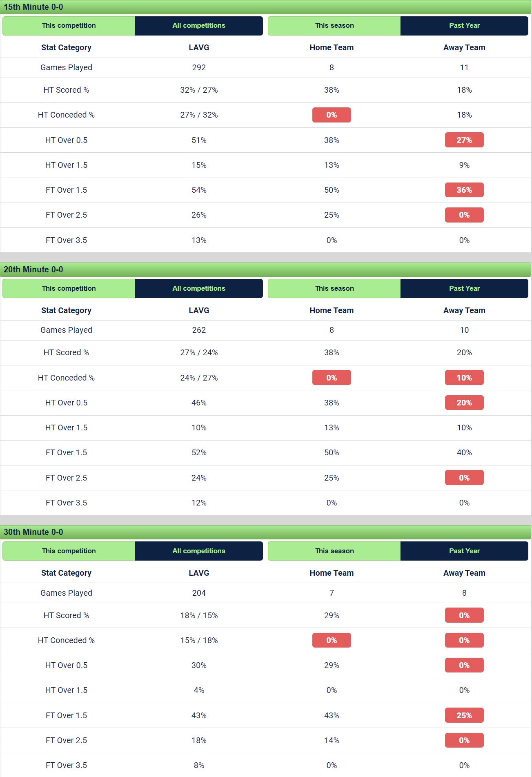Pick 'This season' in 30th Minute section
The height and width of the screenshot is (777, 532).
[x=334, y=551]
